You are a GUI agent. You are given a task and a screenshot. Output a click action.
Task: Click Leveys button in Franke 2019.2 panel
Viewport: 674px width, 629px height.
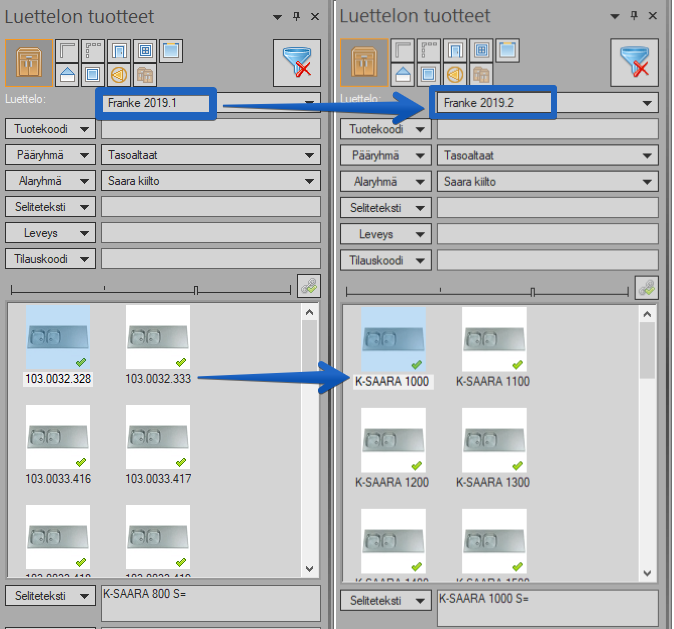pyautogui.click(x=386, y=234)
